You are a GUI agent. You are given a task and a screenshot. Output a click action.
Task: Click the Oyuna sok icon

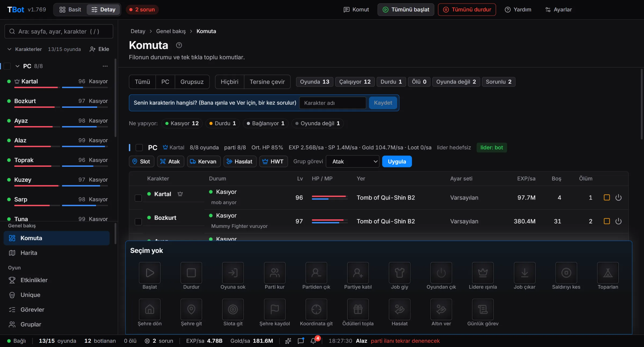coord(233,272)
